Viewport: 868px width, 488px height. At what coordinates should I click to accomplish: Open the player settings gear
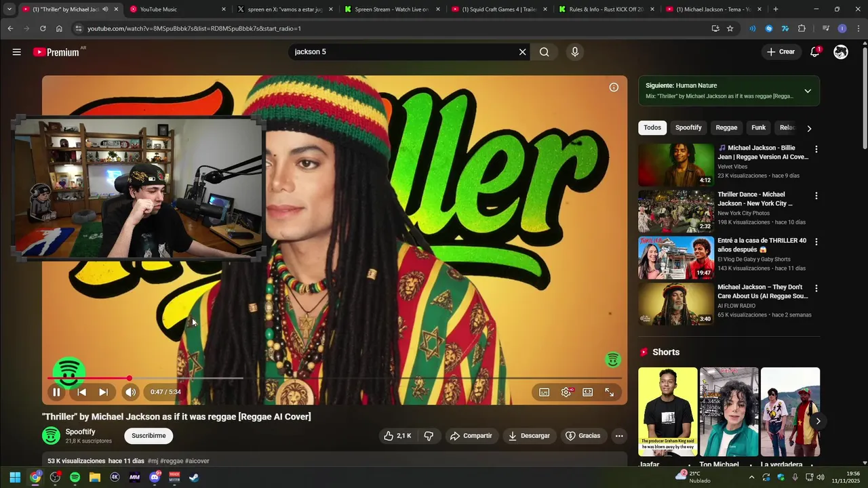(566, 392)
